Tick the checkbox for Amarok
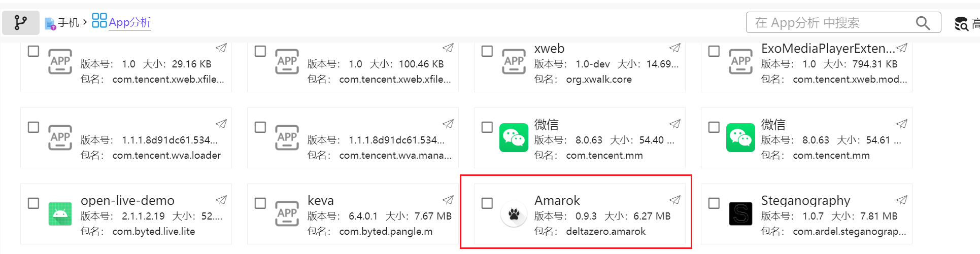 (487, 203)
